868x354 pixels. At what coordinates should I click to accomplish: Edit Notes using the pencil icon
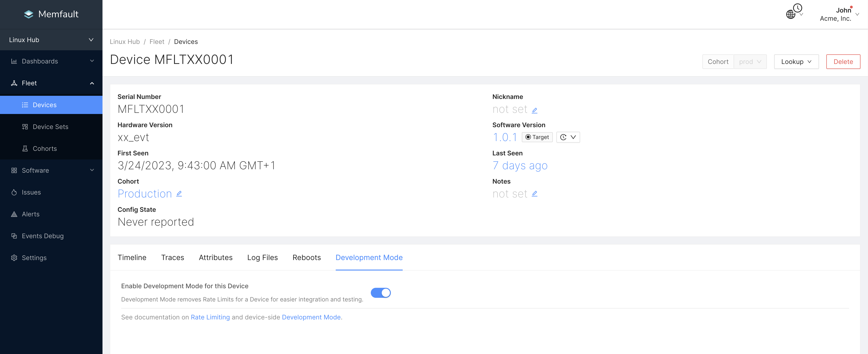pyautogui.click(x=534, y=193)
